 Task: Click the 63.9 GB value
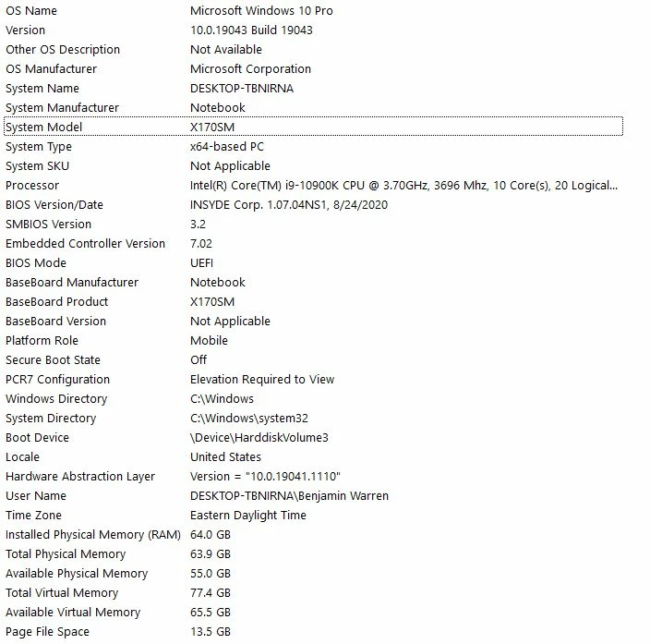[x=211, y=554]
